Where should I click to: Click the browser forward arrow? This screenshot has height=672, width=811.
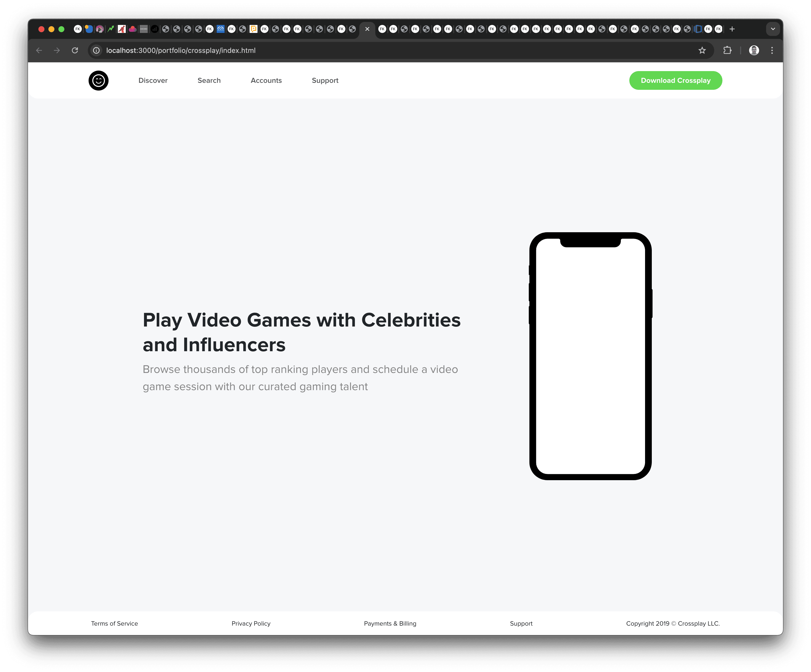point(57,51)
